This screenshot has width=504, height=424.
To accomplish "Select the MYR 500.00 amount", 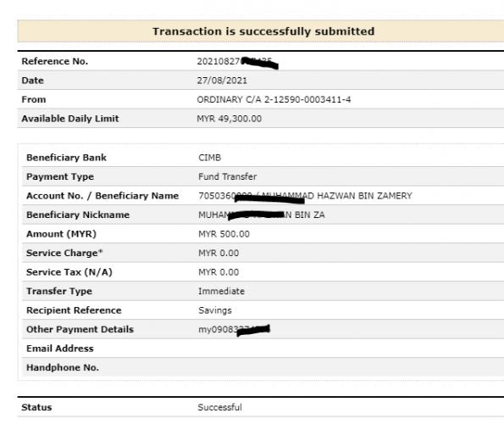I will [224, 234].
